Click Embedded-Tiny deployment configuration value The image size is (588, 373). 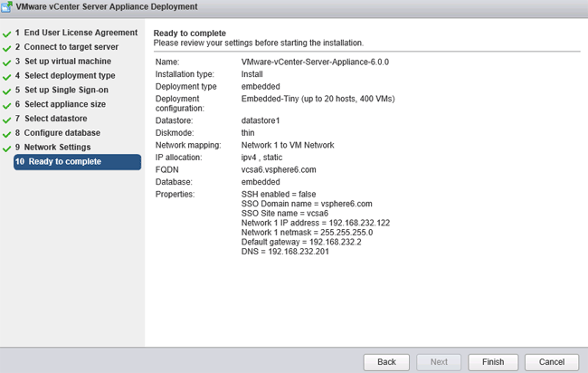click(x=318, y=99)
